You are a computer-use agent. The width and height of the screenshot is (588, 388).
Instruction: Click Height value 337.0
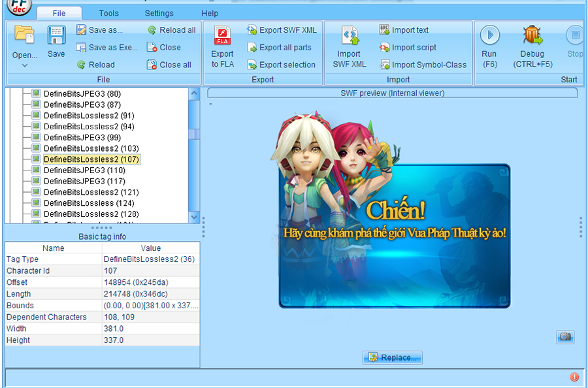(x=151, y=340)
